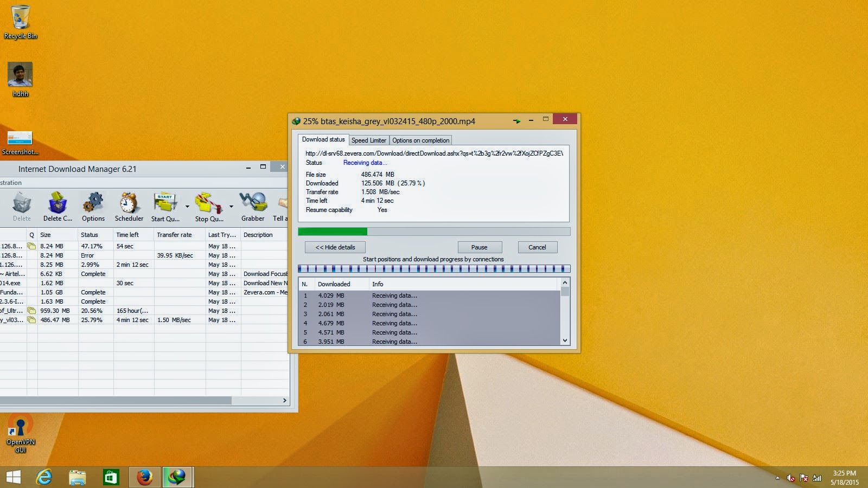Switch to the Speed Limiter tab
Image resolution: width=868 pixels, height=488 pixels.
coord(369,140)
